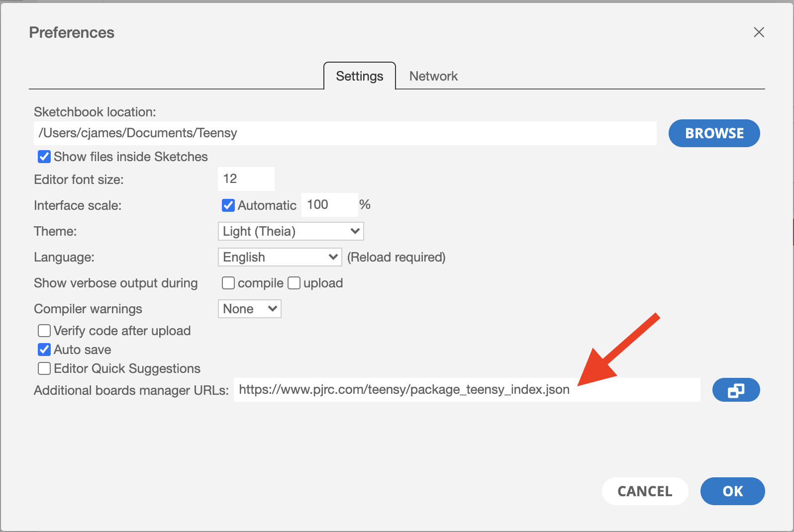Enable verbose output during upload
Screen dimensions: 794x532
click(294, 283)
